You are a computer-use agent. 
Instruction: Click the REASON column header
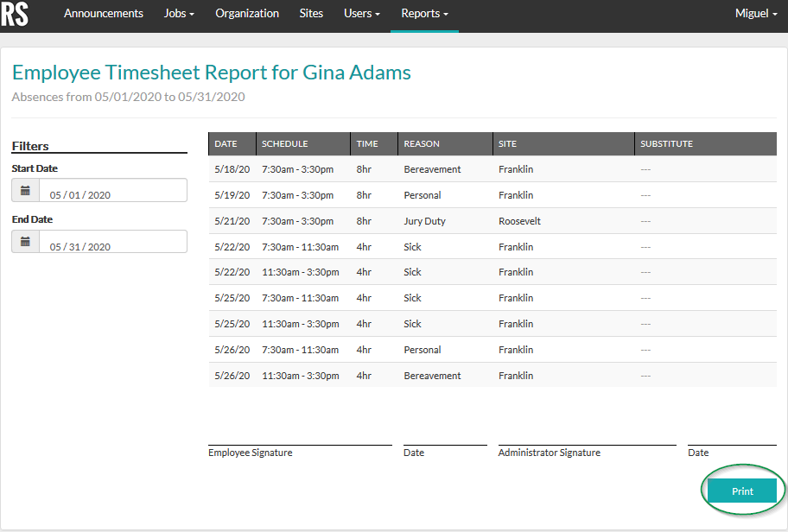(x=422, y=143)
